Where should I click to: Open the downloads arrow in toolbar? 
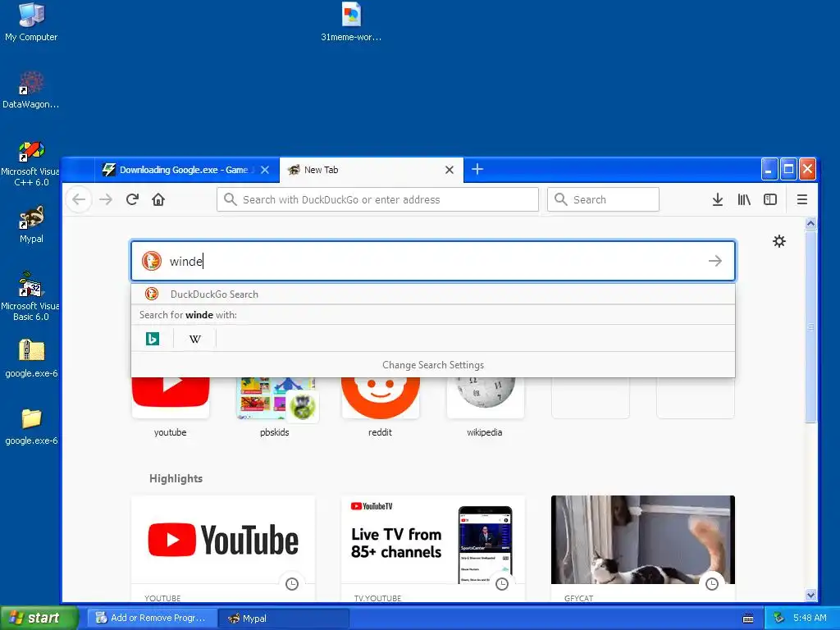tap(717, 200)
